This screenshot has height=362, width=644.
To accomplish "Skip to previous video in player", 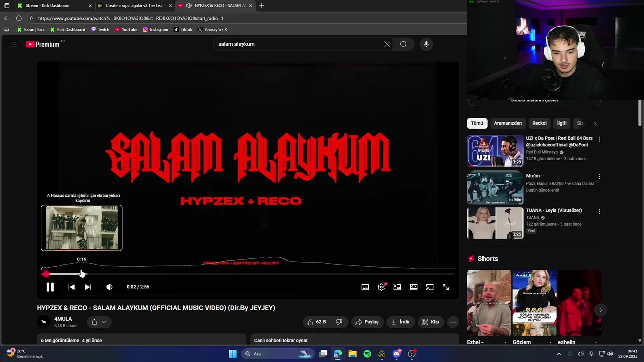I will [x=71, y=287].
